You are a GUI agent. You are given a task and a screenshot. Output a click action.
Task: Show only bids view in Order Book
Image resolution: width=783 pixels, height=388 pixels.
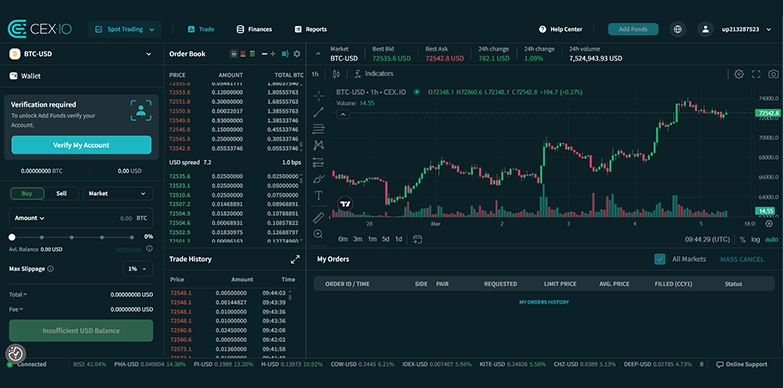[x=252, y=54]
